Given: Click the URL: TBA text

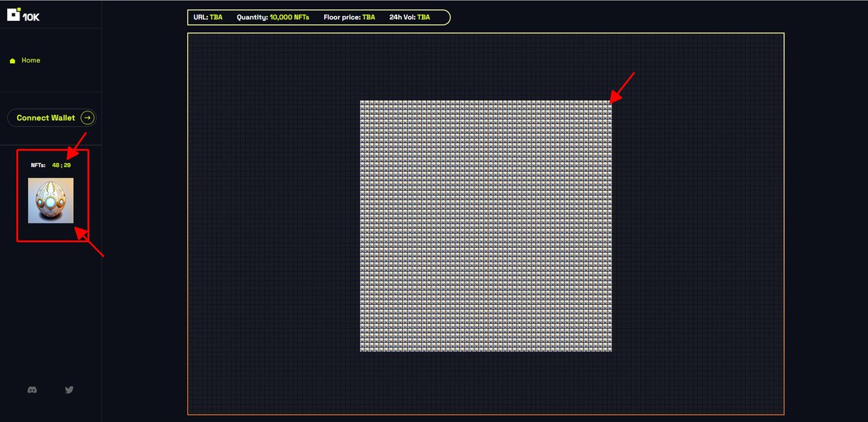Looking at the screenshot, I should pyautogui.click(x=208, y=17).
